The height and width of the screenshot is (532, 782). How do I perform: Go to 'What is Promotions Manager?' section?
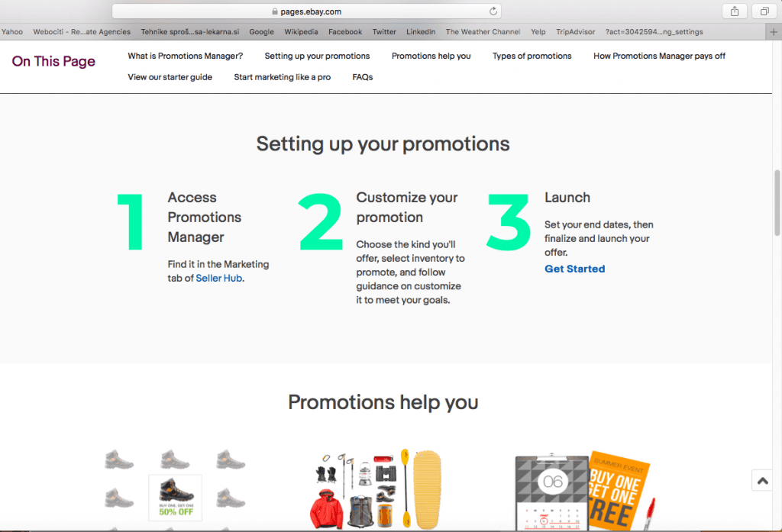coord(185,56)
